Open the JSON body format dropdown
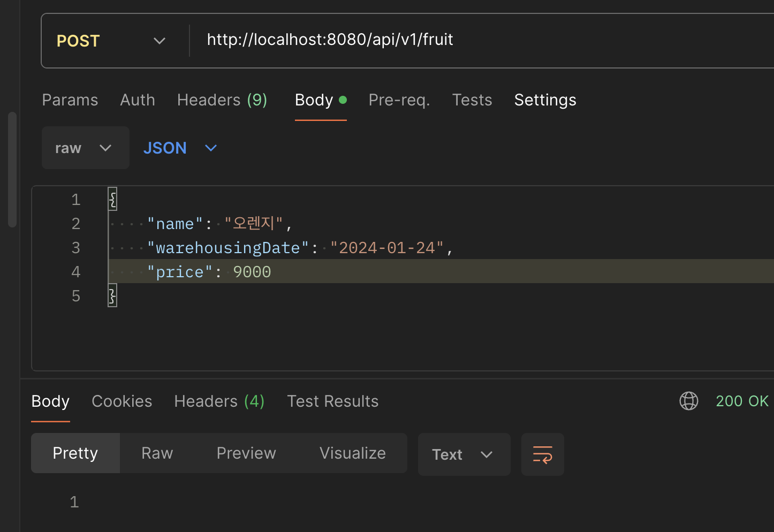Viewport: 774px width, 532px height. click(210, 148)
